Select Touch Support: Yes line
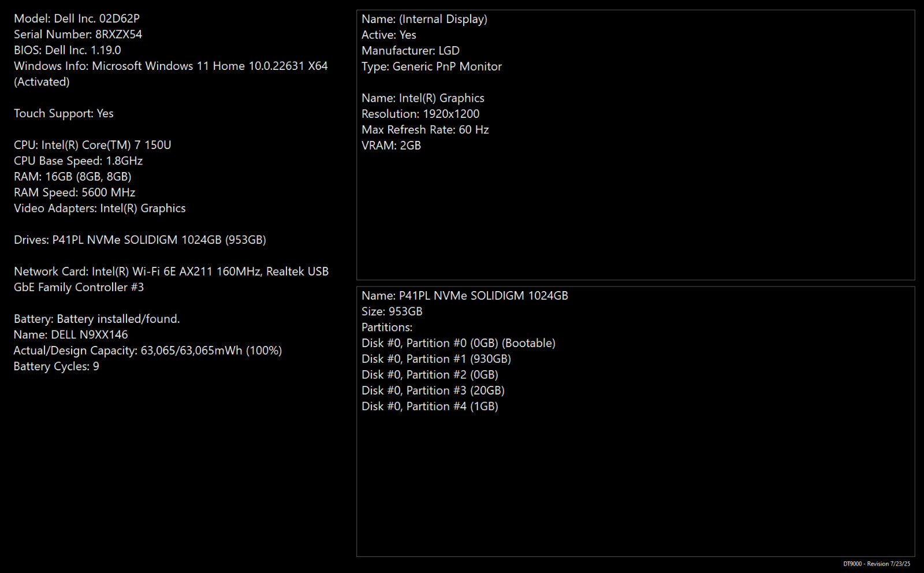This screenshot has height=573, width=924. [x=64, y=113]
